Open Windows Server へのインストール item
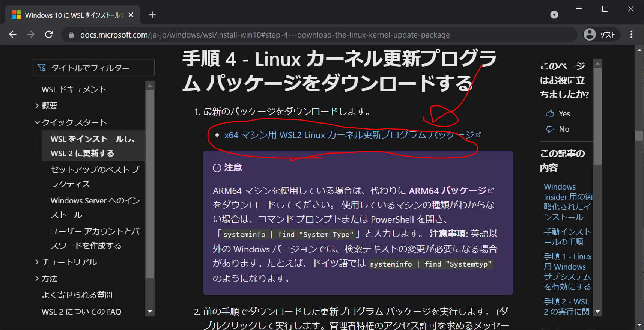The width and height of the screenshot is (644, 330). click(95, 208)
